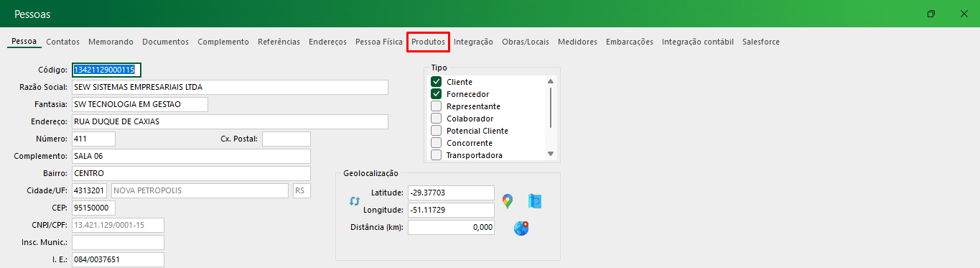
Task: Click the city code field 4313201
Action: tap(90, 190)
